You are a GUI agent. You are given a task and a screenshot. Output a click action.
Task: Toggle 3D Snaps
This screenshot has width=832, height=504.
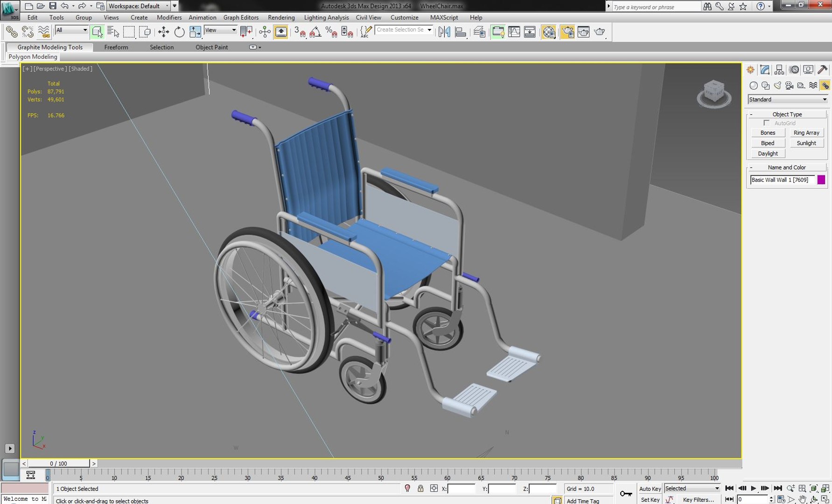pos(300,32)
